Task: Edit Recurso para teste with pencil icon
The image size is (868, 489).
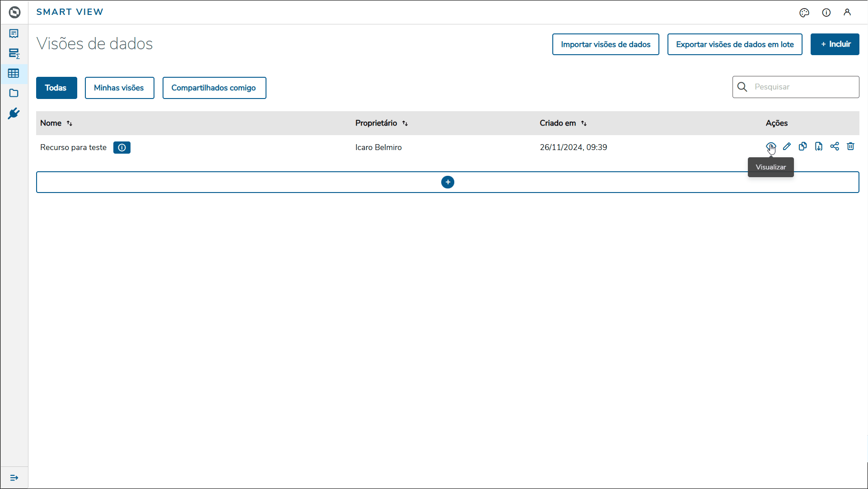Action: tap(787, 146)
